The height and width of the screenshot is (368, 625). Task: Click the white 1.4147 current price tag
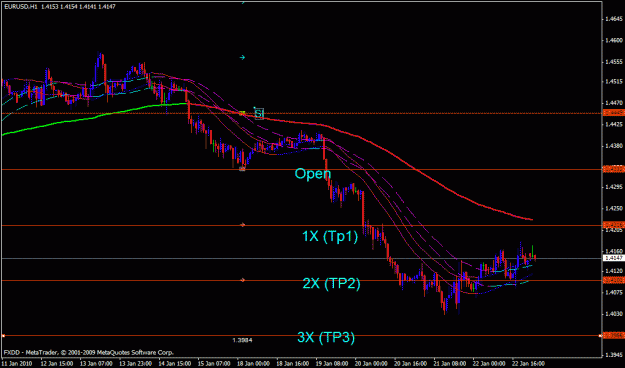[614, 258]
